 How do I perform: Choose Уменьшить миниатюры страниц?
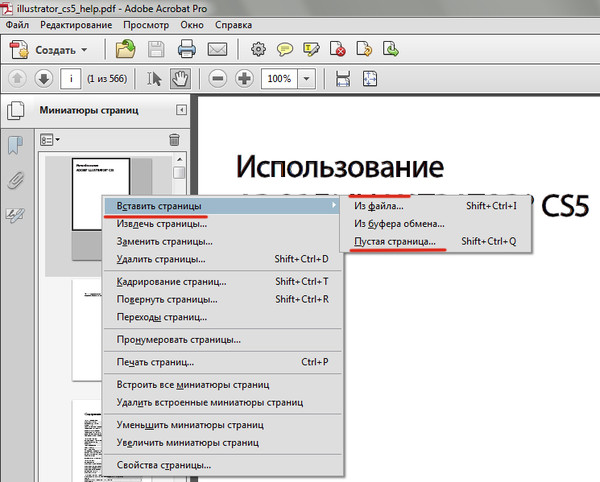pyautogui.click(x=222, y=425)
